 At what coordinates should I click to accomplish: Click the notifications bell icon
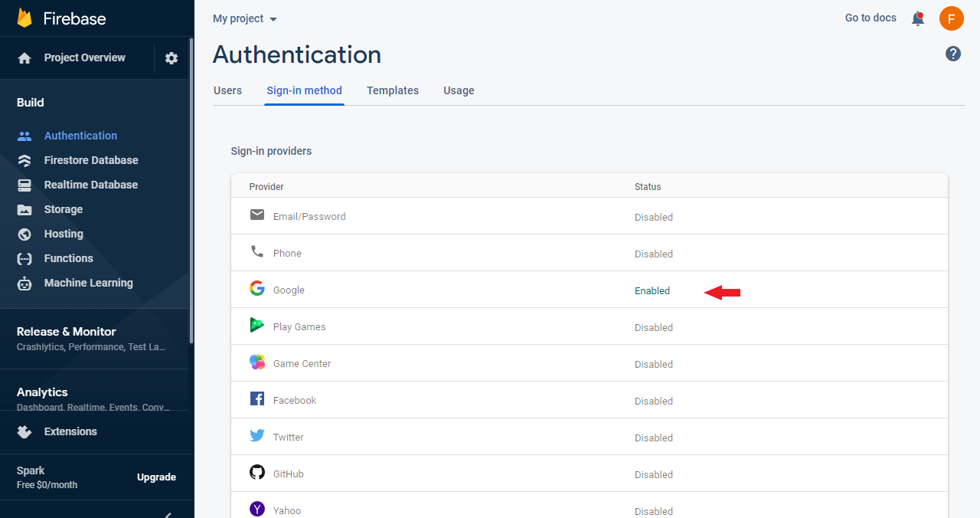tap(917, 18)
